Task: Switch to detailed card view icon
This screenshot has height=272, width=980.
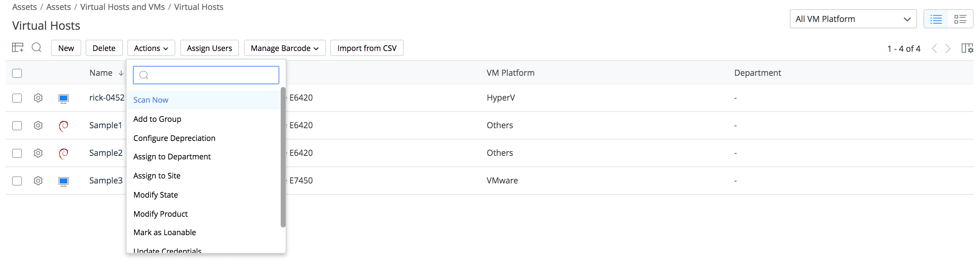Action: coord(960,19)
